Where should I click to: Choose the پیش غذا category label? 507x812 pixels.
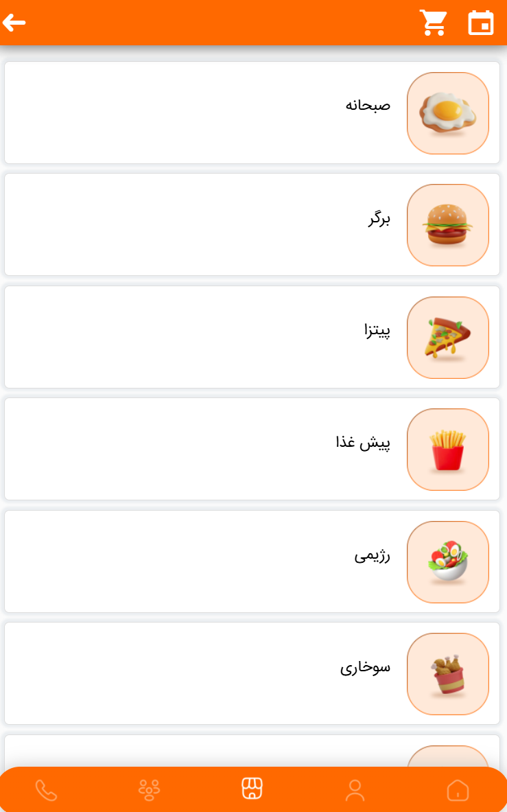tap(363, 443)
